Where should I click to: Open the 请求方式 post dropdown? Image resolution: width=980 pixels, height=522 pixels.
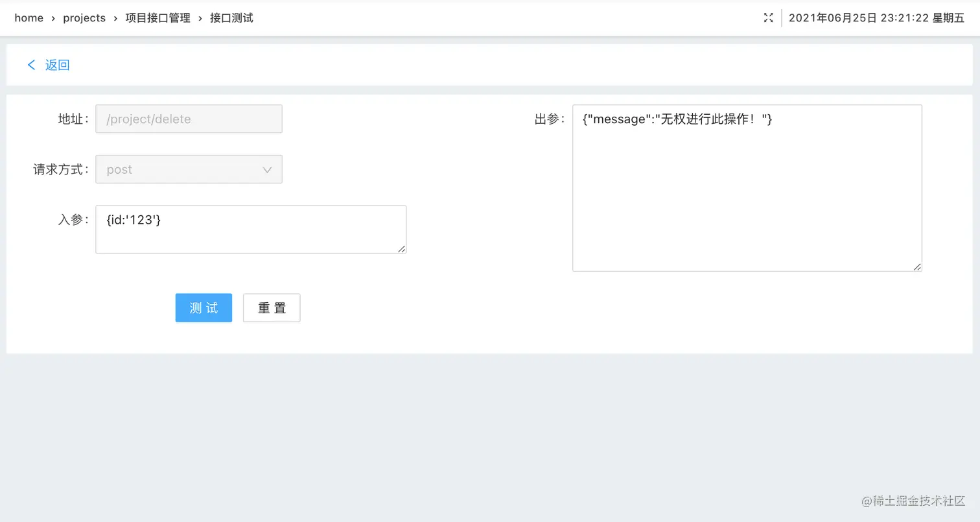[189, 169]
